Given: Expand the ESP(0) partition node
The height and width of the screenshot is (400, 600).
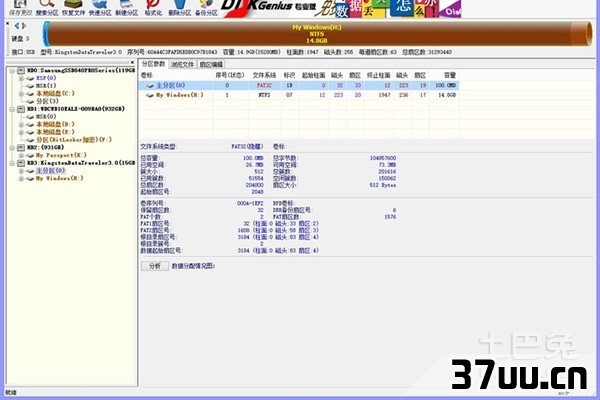Looking at the screenshot, I should pyautogui.click(x=21, y=78).
